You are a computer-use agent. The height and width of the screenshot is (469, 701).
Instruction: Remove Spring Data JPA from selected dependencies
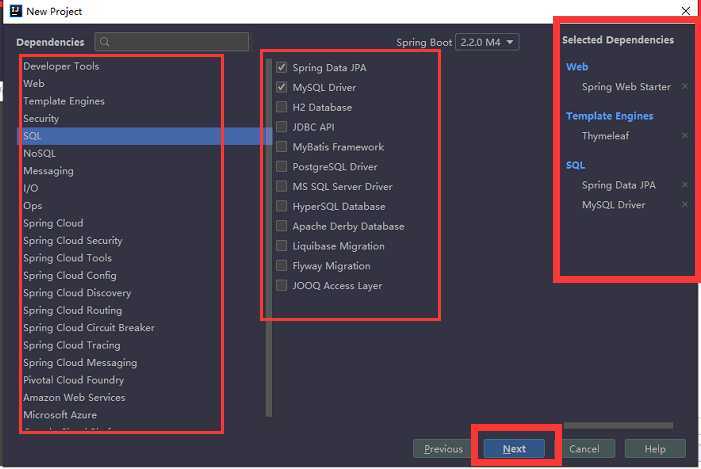684,185
